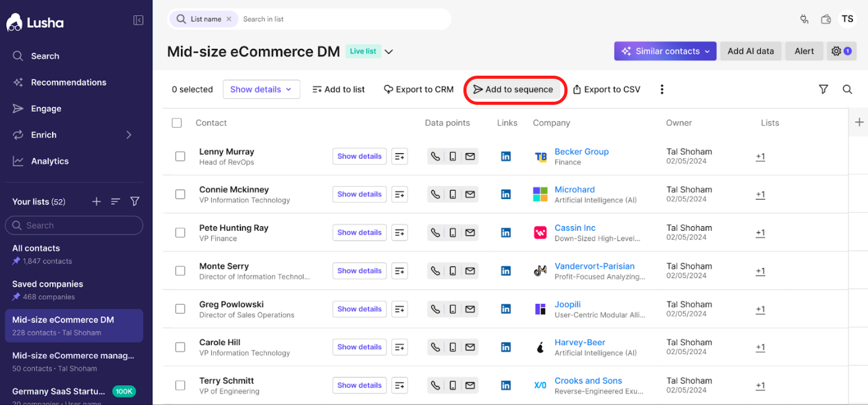Viewport: 868px width, 405px height.
Task: Add a new list with plus icon
Action: coord(97,202)
